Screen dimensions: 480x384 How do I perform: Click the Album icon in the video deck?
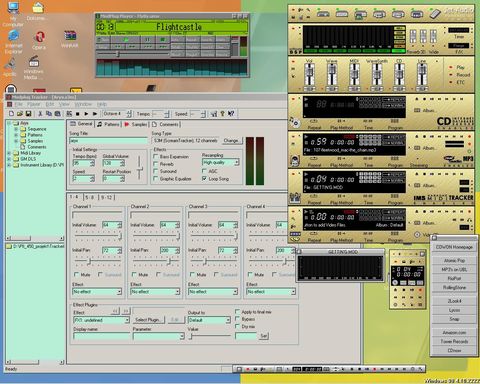417,223
